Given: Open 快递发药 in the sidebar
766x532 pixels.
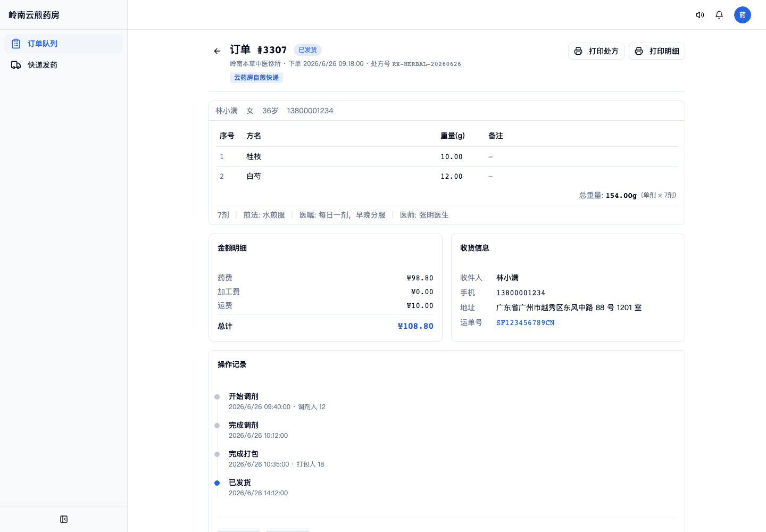Looking at the screenshot, I should (x=63, y=65).
